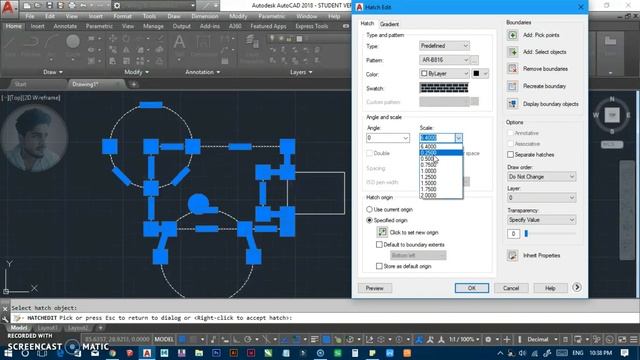The width and height of the screenshot is (640, 360).
Task: Switch to the Gradient tab
Action: pos(389,24)
